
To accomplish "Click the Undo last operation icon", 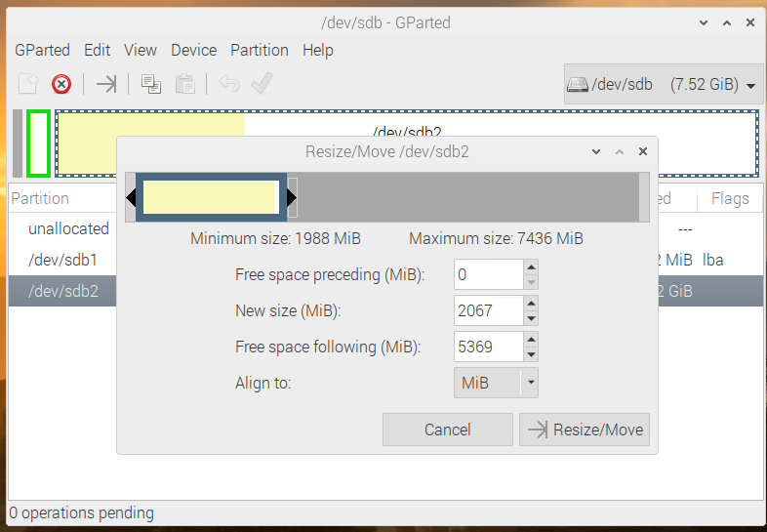I will (229, 84).
